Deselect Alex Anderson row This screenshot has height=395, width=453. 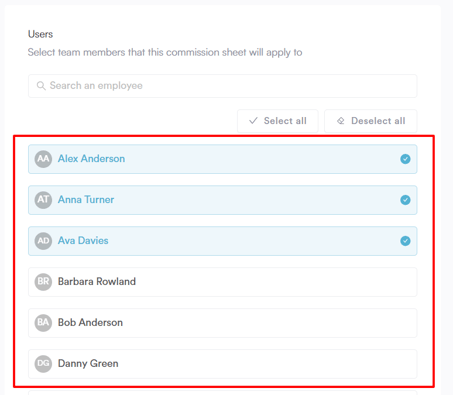[x=222, y=159]
